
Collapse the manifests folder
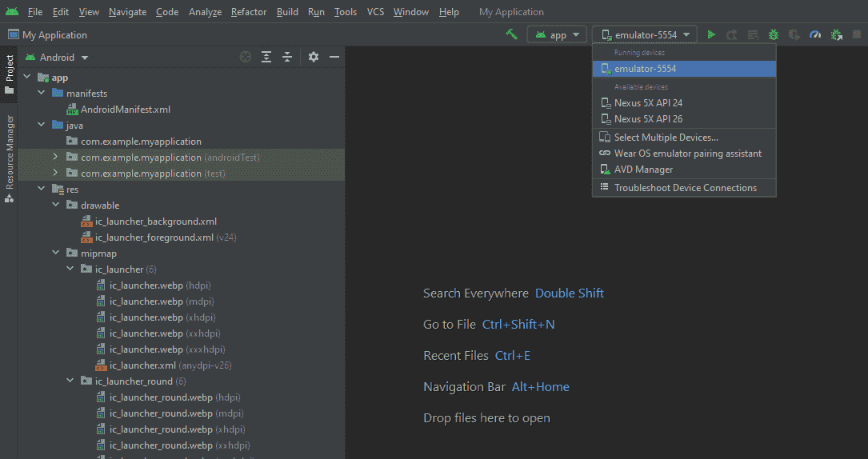coord(42,93)
